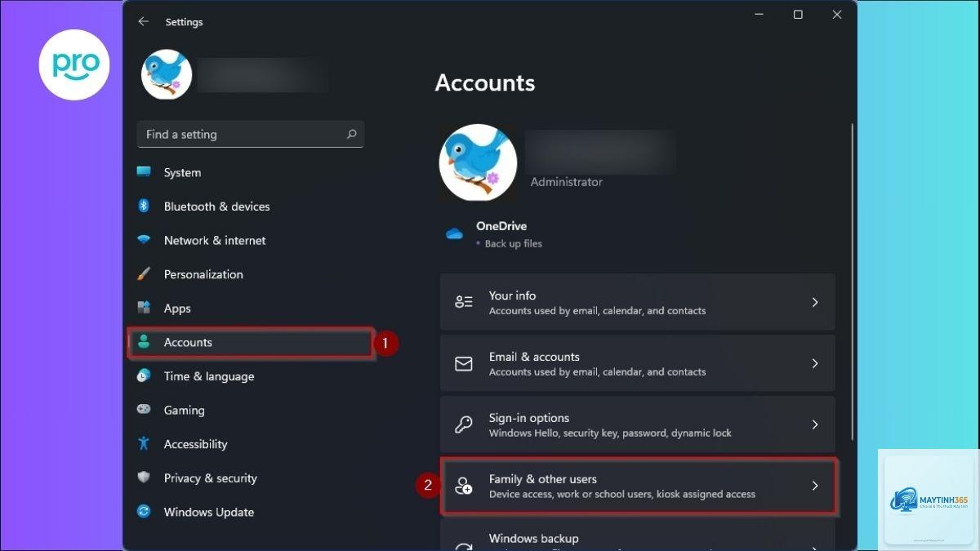This screenshot has height=551, width=980.
Task: Click the Bluetooth icon in sidebar
Action: click(x=144, y=207)
